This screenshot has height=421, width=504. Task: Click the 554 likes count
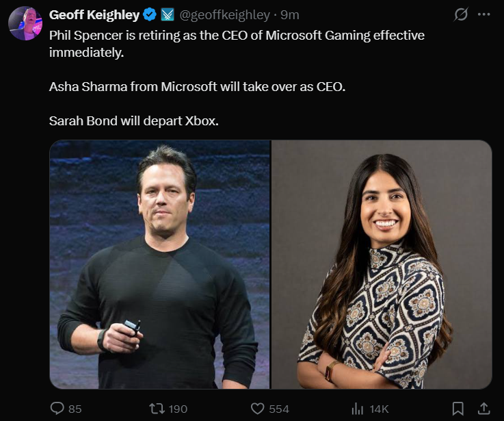[x=279, y=409]
